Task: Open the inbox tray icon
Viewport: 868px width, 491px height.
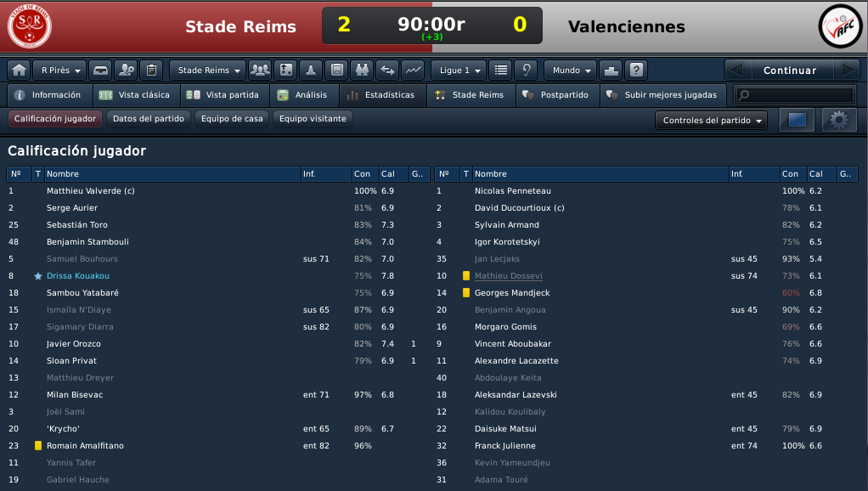Action: click(100, 71)
